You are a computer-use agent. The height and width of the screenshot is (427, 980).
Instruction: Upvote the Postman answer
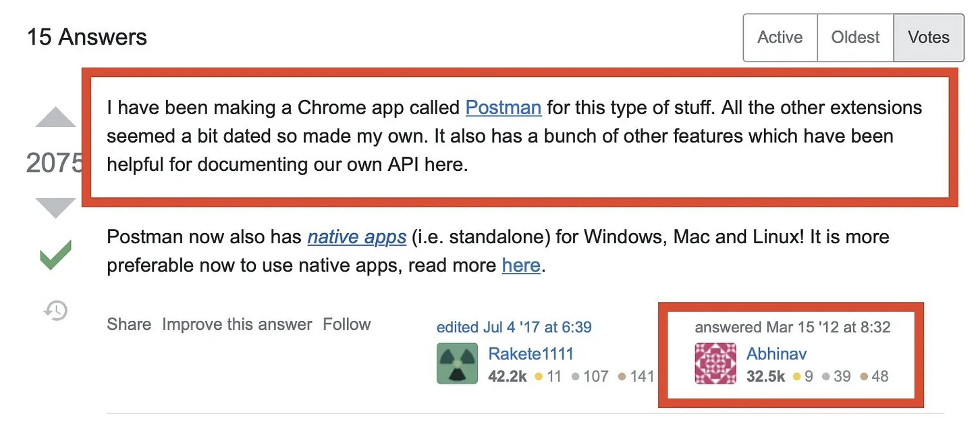coord(55,117)
